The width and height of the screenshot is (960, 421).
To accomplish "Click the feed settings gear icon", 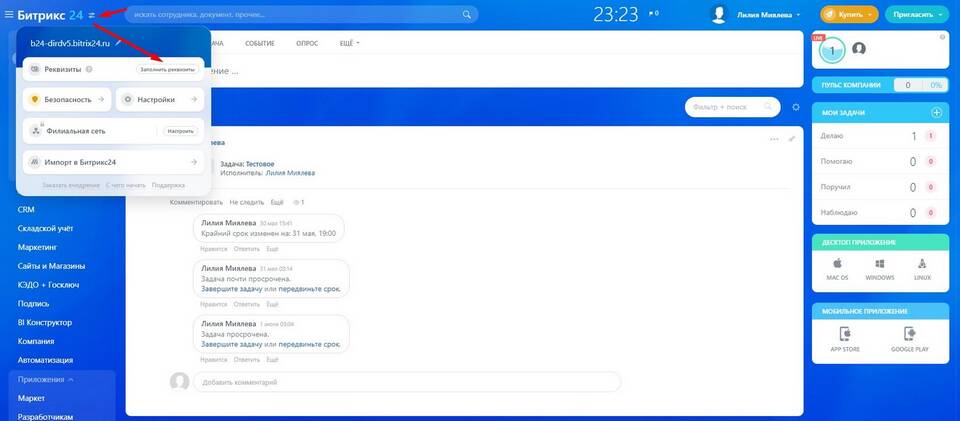I will pyautogui.click(x=795, y=107).
